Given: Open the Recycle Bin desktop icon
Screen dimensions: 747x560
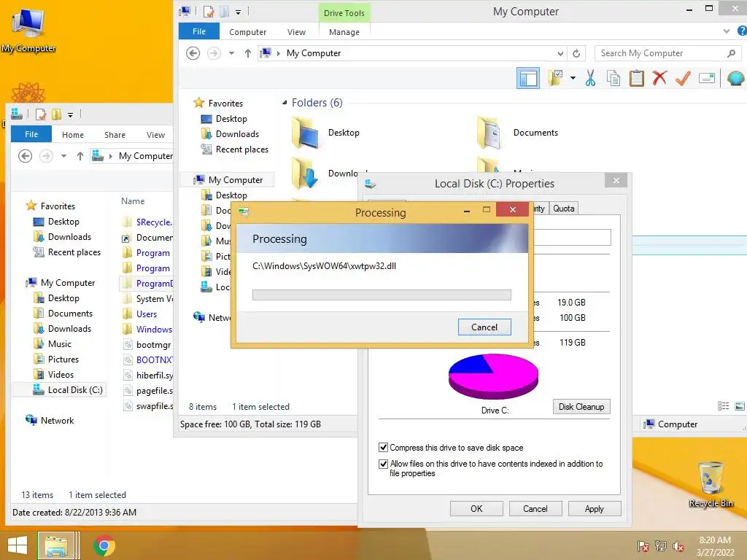Looking at the screenshot, I should pyautogui.click(x=711, y=484).
